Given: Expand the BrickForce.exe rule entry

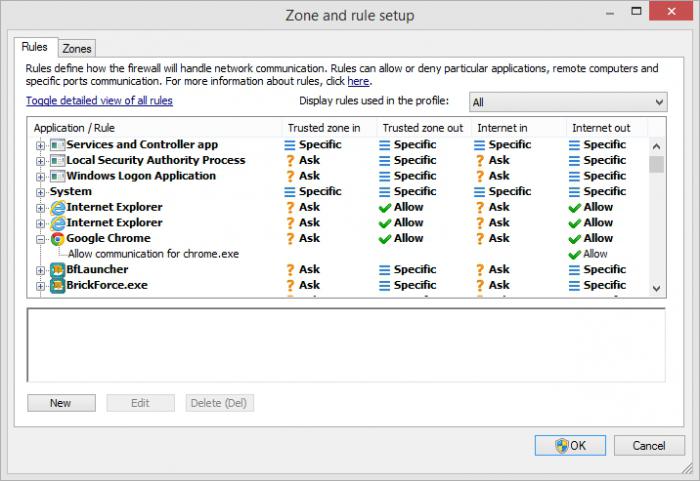Looking at the screenshot, I should [x=41, y=286].
